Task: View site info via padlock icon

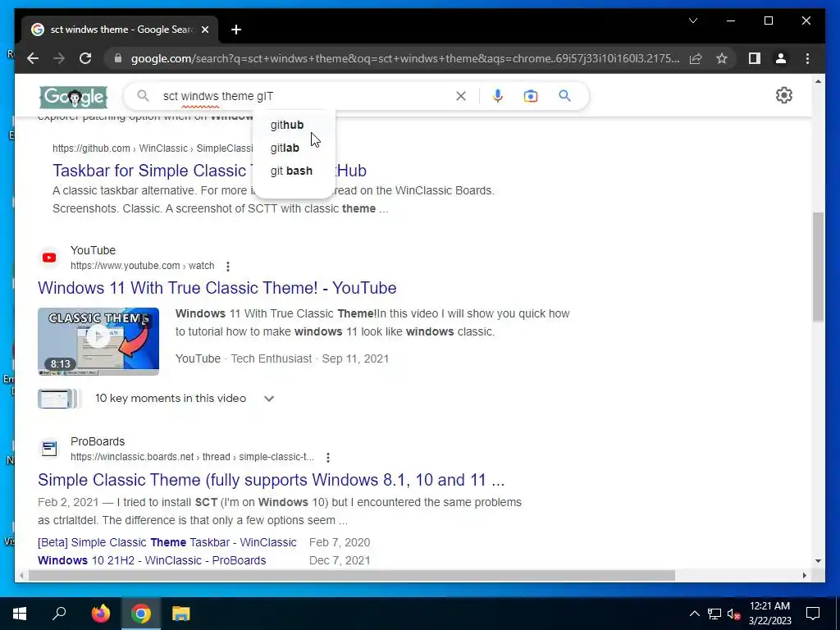Action: pos(118,58)
